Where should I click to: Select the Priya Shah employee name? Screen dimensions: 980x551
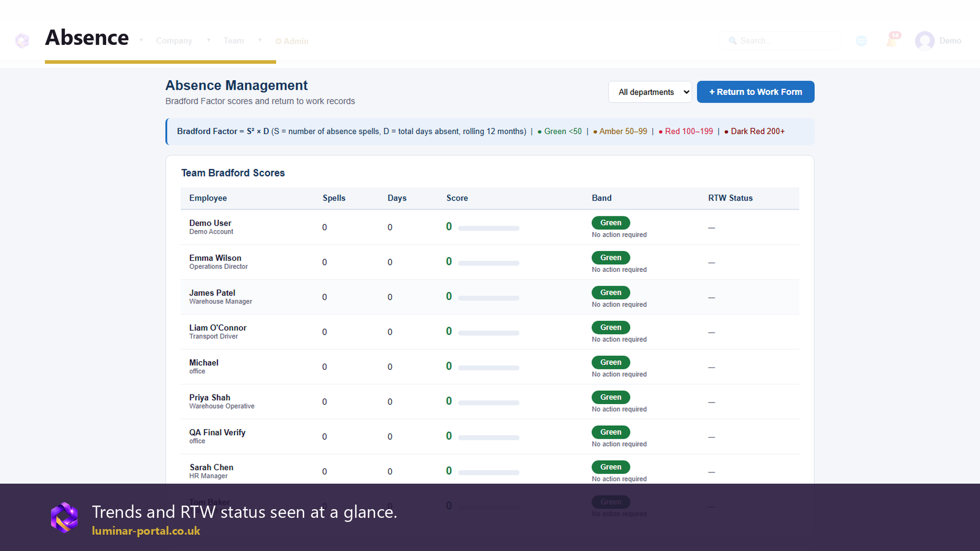click(210, 397)
